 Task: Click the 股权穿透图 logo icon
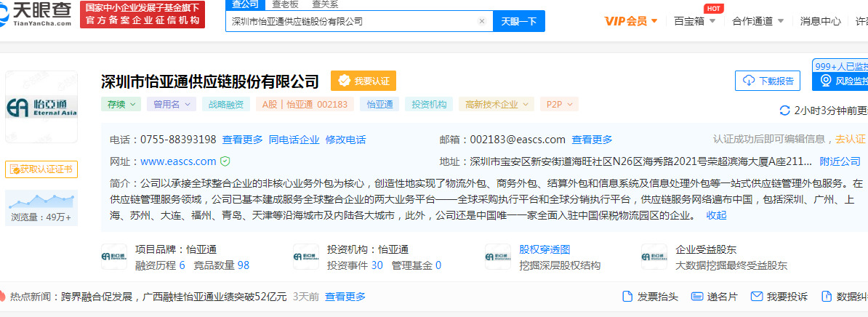498,257
